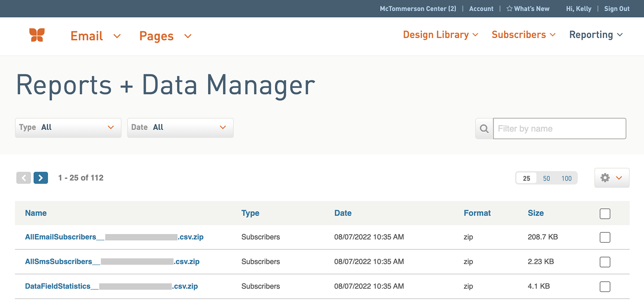Toggle the select-all checkbox in table header
Screen dimensions: 644x301
coord(605,213)
